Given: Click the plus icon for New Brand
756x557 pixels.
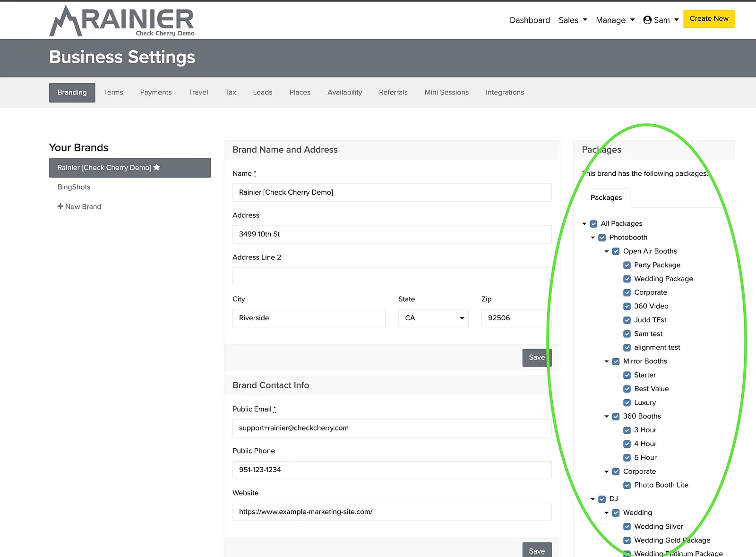Looking at the screenshot, I should [x=60, y=206].
